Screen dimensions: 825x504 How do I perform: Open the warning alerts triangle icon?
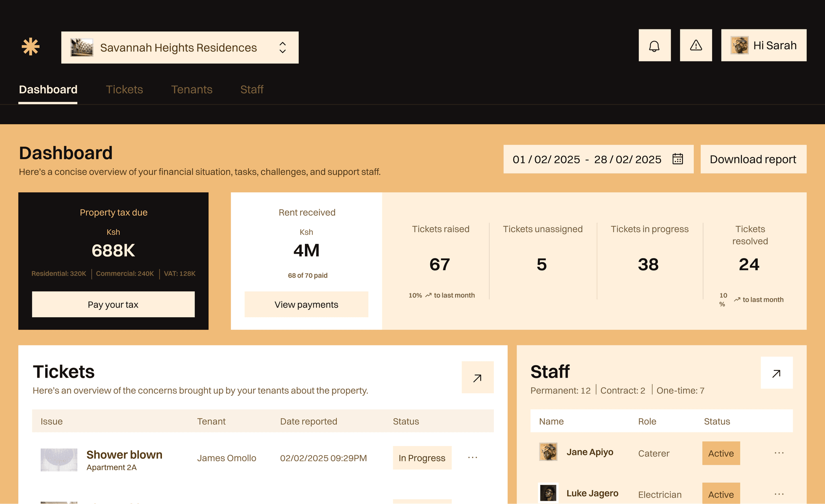click(x=696, y=45)
